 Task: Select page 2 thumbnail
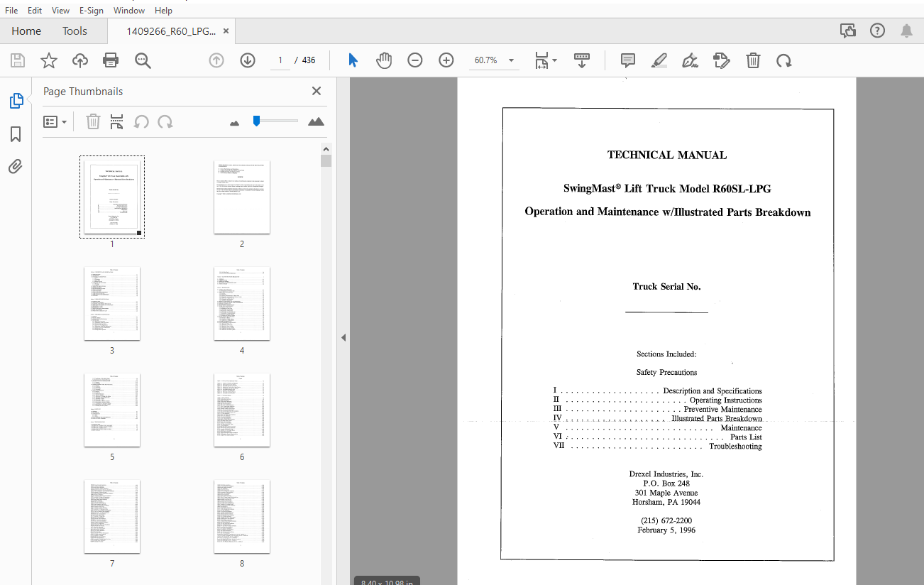tap(241, 197)
